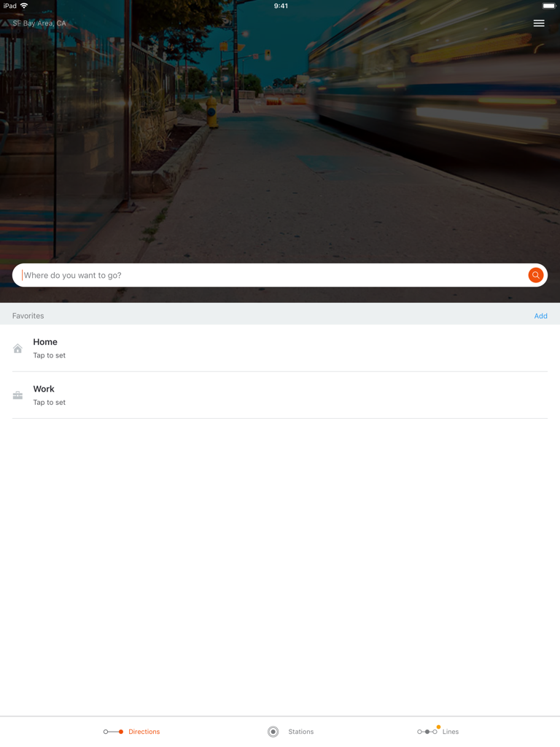Tap 'Tap to set' under Work
This screenshot has width=560, height=747.
(x=49, y=403)
